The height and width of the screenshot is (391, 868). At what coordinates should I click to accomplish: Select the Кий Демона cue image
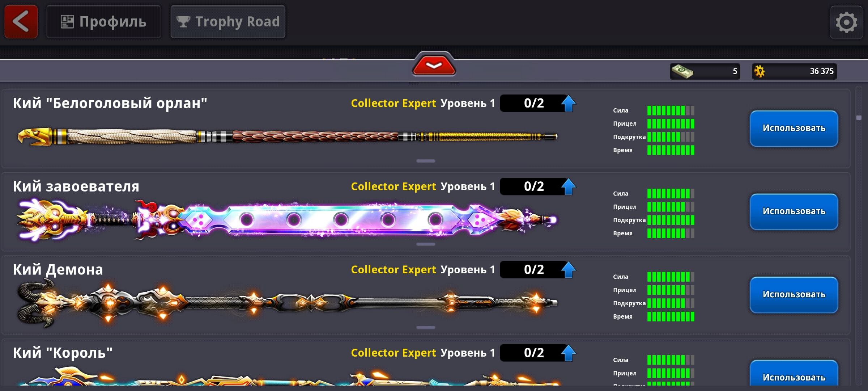[288, 303]
